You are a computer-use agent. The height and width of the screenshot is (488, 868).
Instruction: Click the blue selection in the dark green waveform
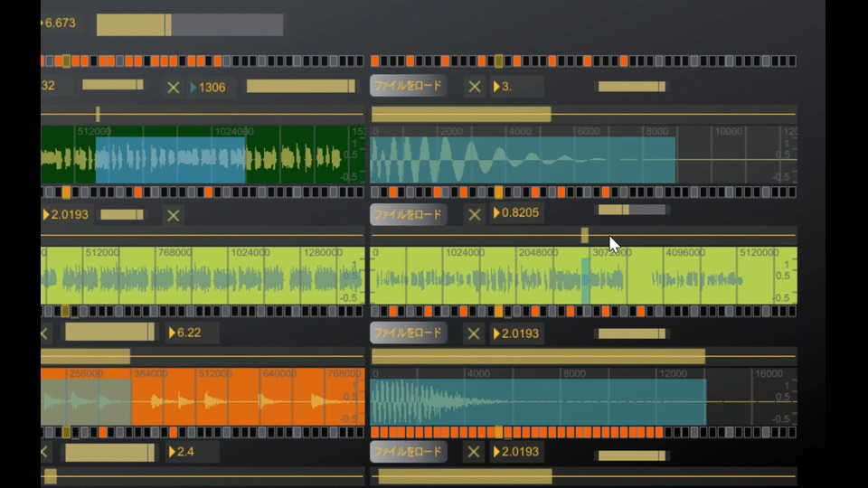[x=171, y=160]
